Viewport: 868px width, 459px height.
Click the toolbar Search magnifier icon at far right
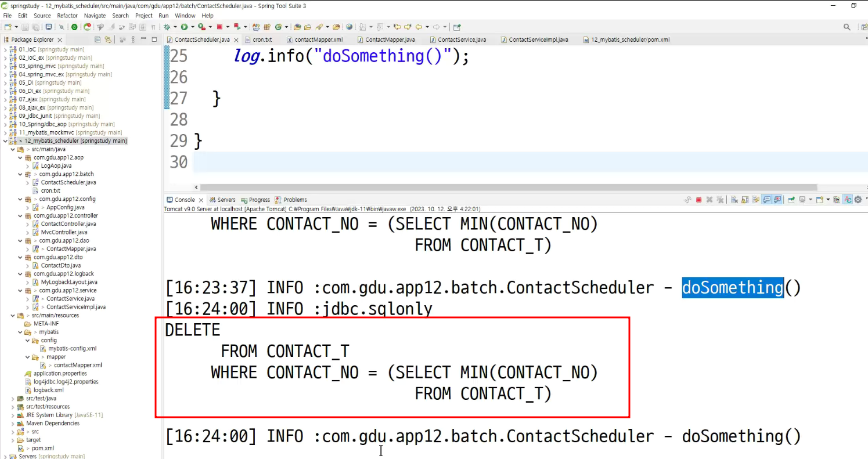pyautogui.click(x=847, y=27)
